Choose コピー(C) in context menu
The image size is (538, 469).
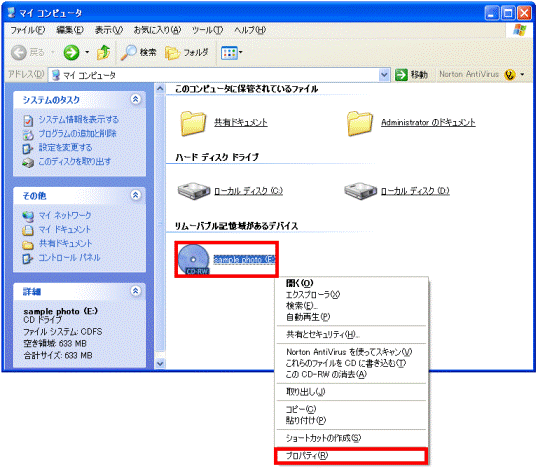coord(351,409)
